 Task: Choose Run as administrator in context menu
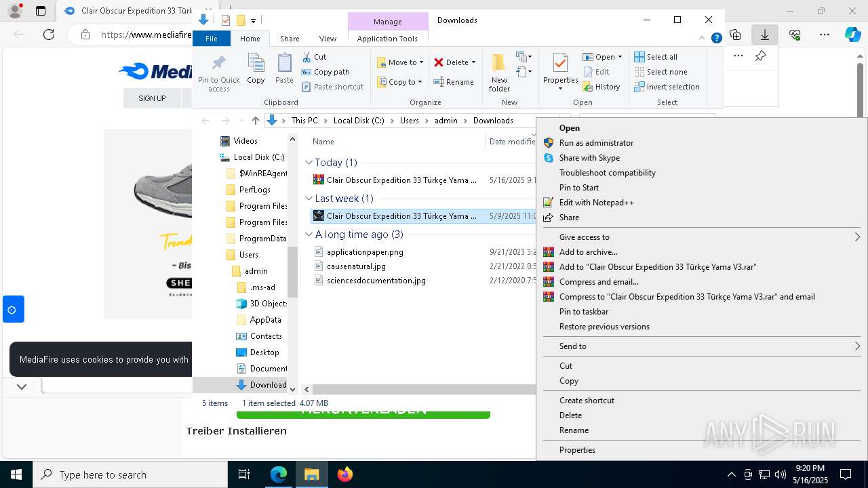[701, 143]
